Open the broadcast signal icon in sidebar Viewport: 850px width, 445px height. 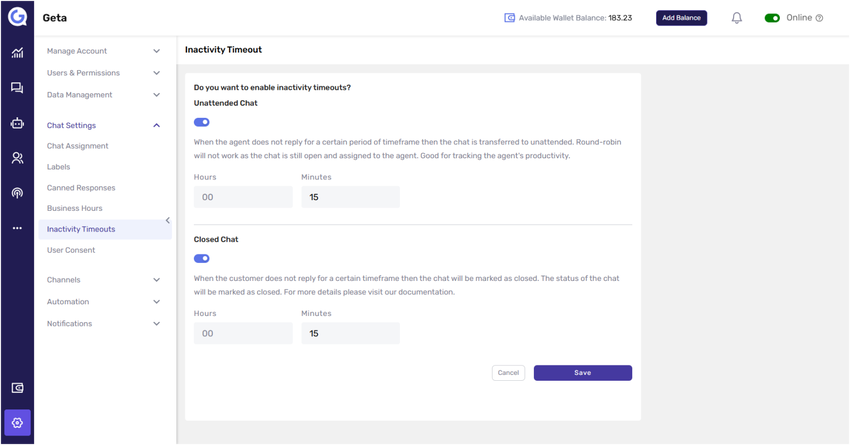[17, 193]
